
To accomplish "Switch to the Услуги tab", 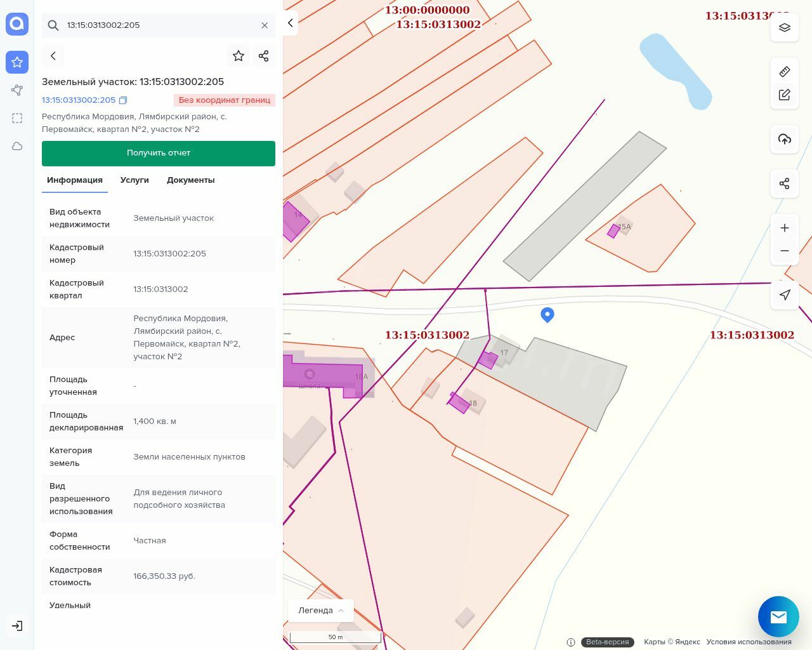I will coord(134,180).
